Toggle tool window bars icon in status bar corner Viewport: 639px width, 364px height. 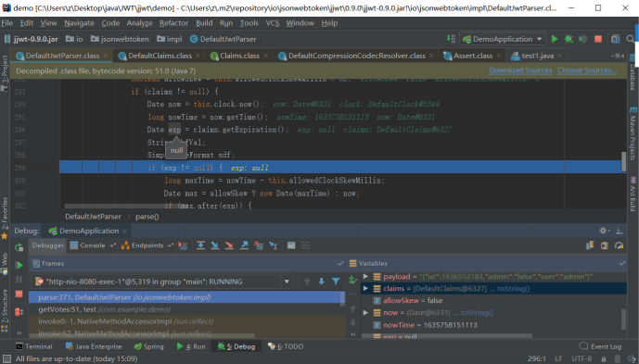click(6, 358)
